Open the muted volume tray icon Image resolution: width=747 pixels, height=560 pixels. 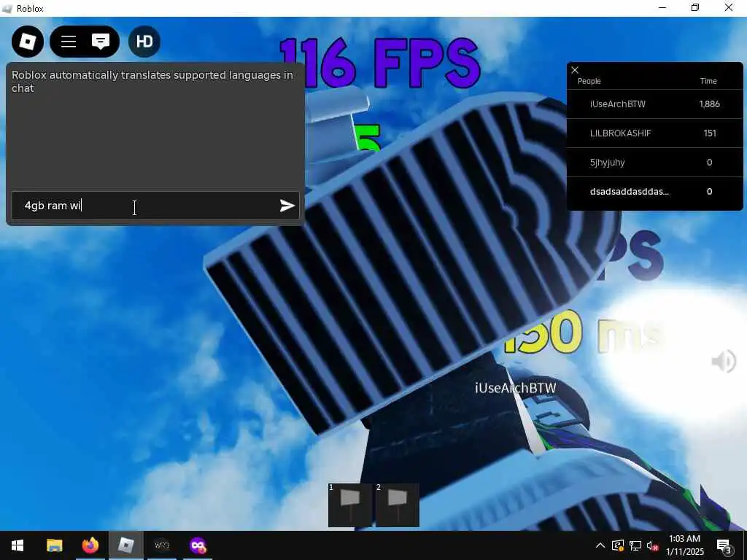pyautogui.click(x=652, y=545)
